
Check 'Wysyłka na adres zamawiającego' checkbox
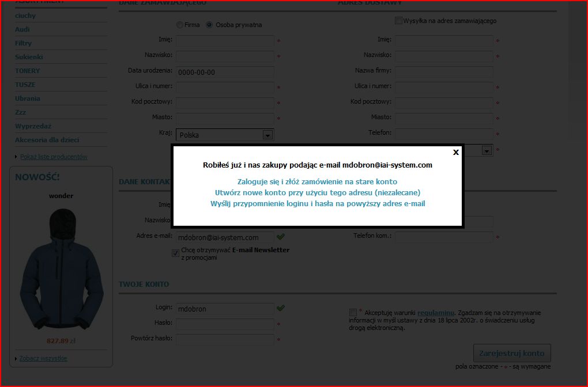point(398,21)
